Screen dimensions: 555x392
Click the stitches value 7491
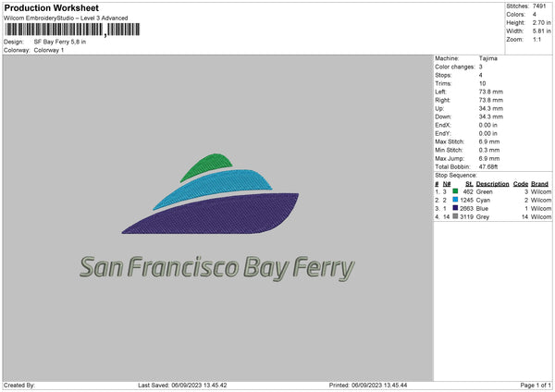(539, 6)
